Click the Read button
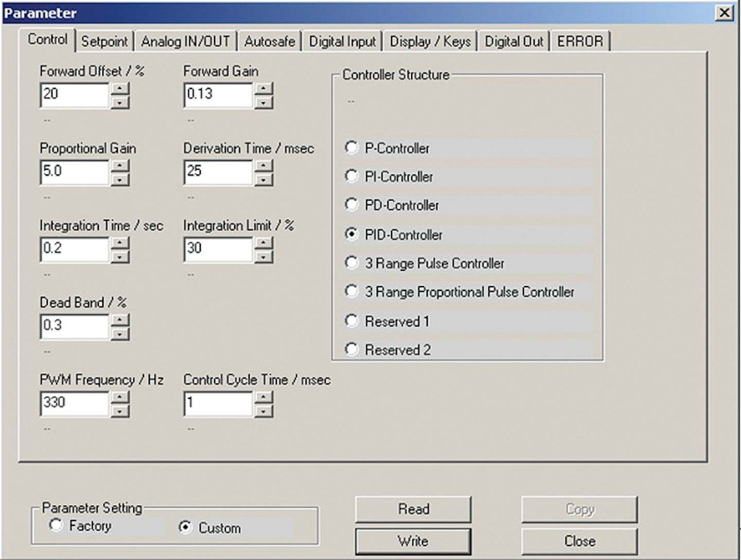The height and width of the screenshot is (560, 741). 413,509
